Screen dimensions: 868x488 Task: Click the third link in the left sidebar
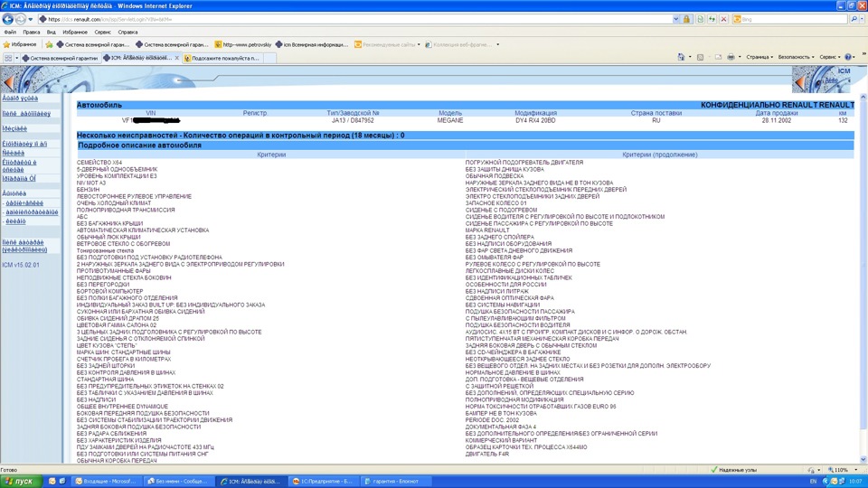14,128
